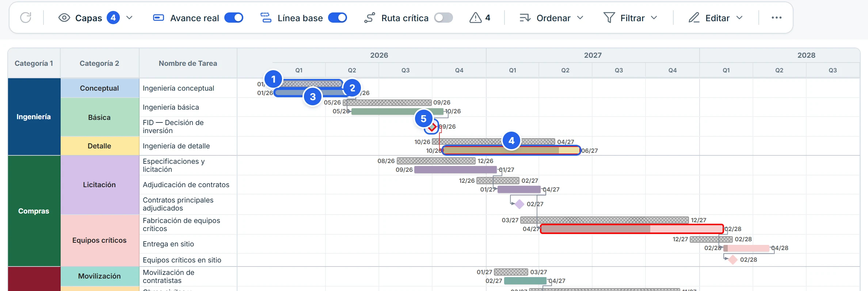Click the Ingeniería de detalle actual bar
Image resolution: width=868 pixels, height=291 pixels.
click(511, 150)
